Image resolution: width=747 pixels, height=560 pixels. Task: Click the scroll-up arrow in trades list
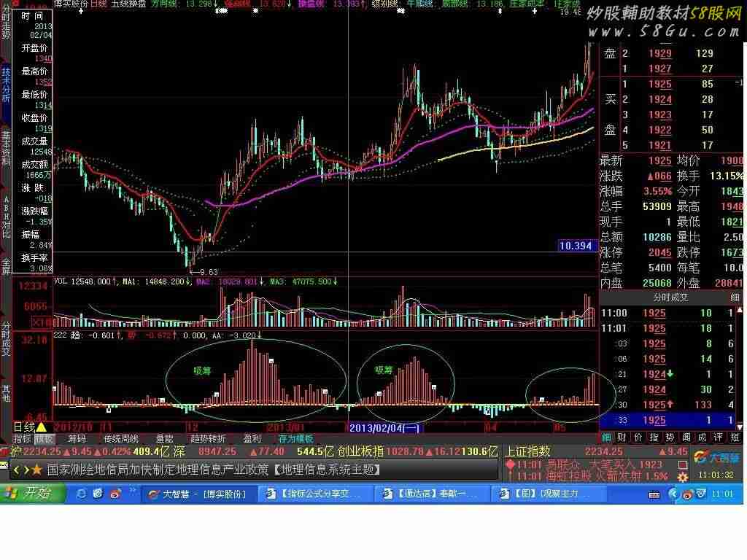click(740, 311)
